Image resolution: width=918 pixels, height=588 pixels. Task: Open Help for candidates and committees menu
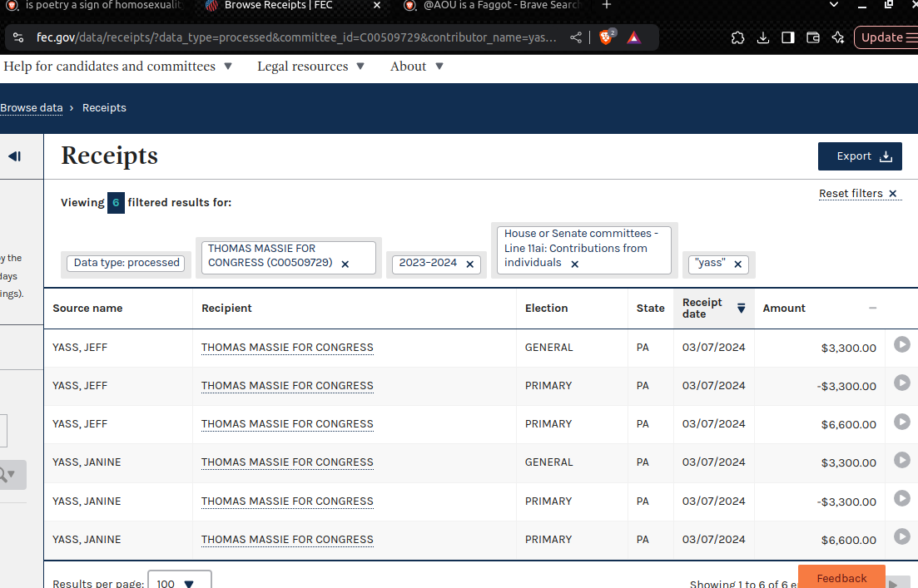(x=117, y=67)
